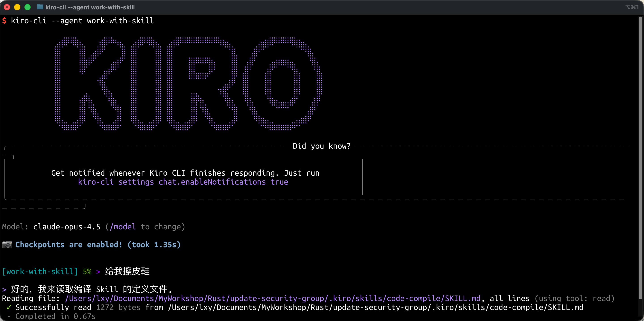644x321 pixels.
Task: Click the camera icon beside Checkpoints message
Action: point(7,245)
